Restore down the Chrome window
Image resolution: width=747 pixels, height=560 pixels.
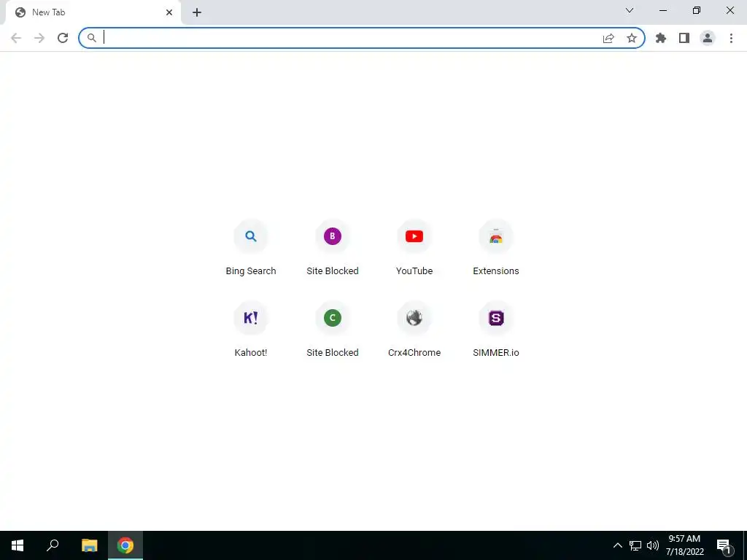[697, 10]
